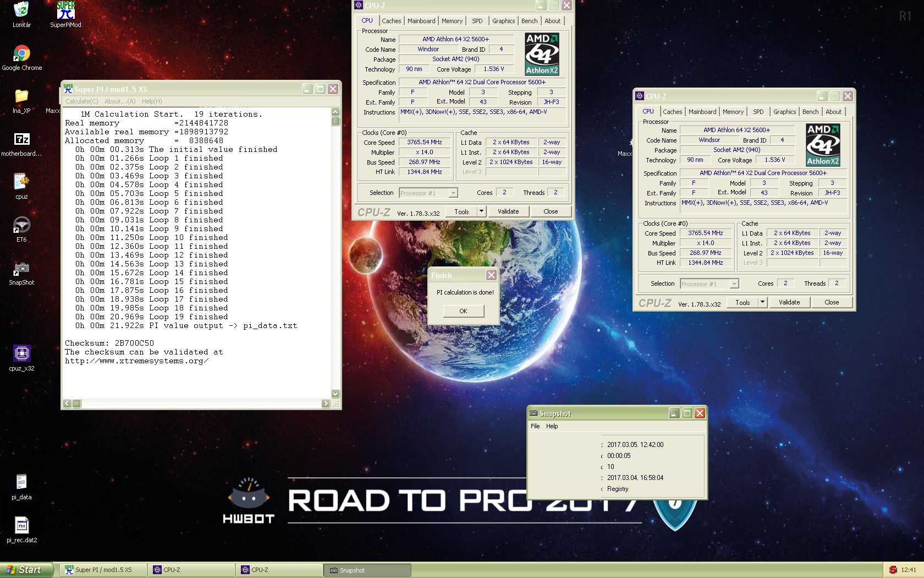
Task: Expand Processor #1 selection in right CPU-Z
Action: pos(734,284)
